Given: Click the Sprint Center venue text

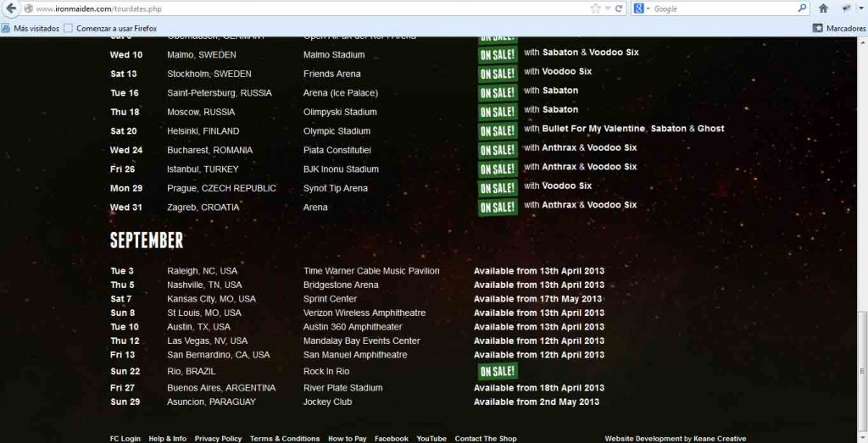Looking at the screenshot, I should click(330, 299).
